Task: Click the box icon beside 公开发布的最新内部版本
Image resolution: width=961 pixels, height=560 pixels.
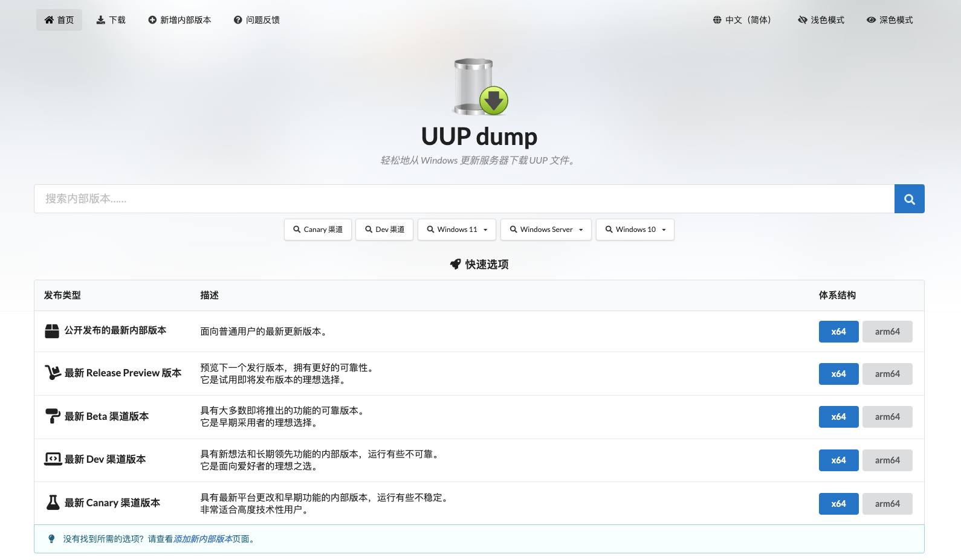Action: pos(52,331)
